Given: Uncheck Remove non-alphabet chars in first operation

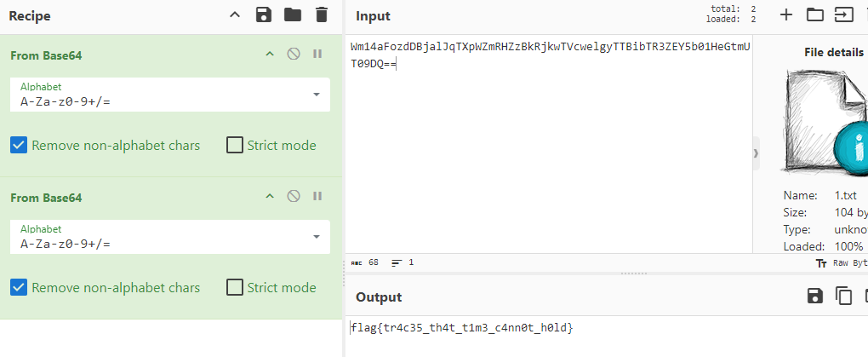Looking at the screenshot, I should pyautogui.click(x=20, y=145).
